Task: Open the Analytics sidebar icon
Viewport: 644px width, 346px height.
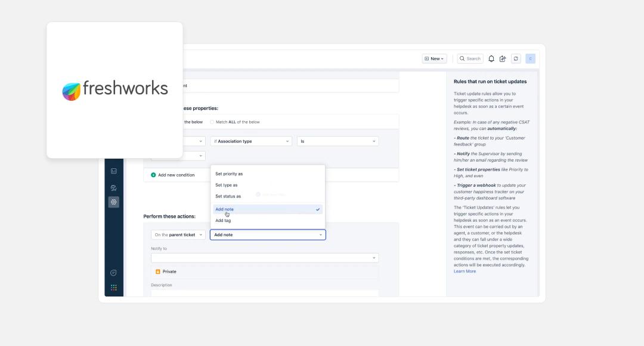Action: pyautogui.click(x=113, y=172)
